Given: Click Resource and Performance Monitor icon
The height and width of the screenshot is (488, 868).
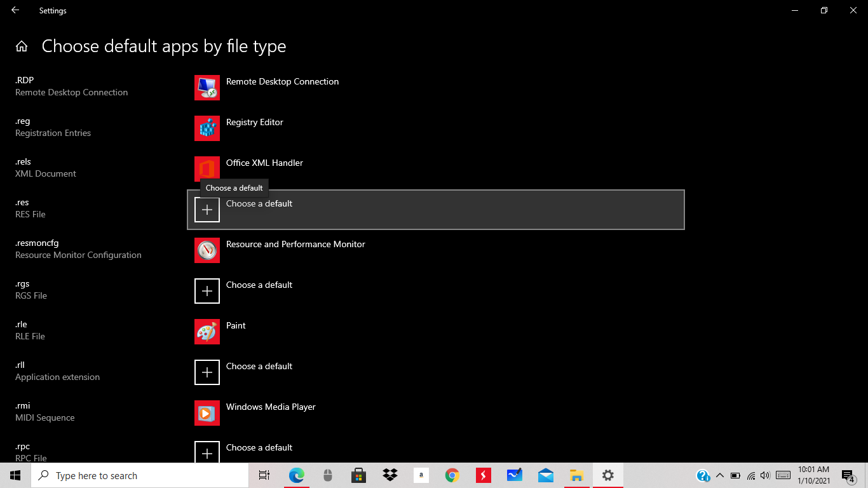Looking at the screenshot, I should (207, 250).
